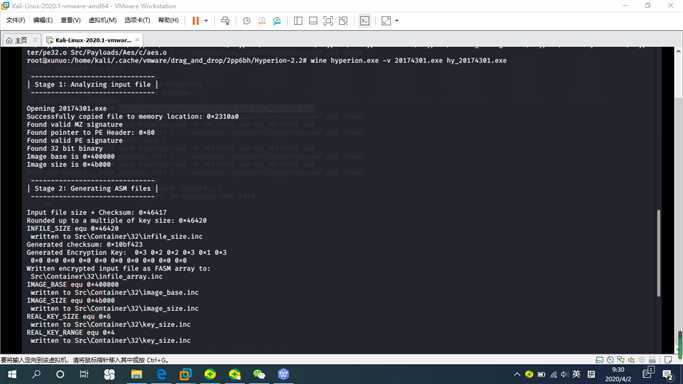Switch to VMware Workstation taskbar icon
This screenshot has height=384, width=683.
tap(186, 374)
